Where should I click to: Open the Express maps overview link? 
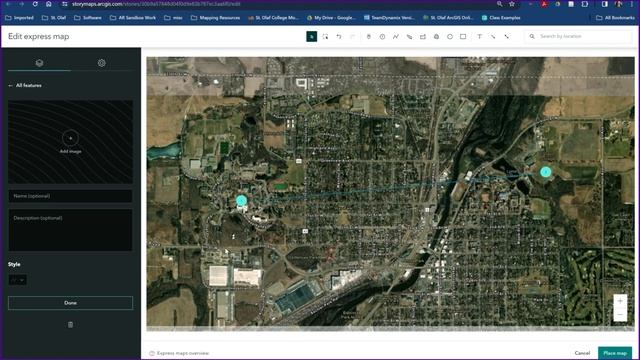[179, 353]
